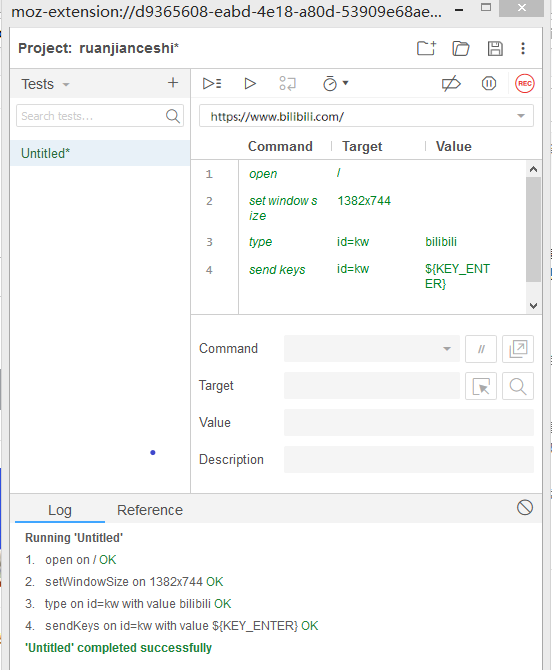552x670 pixels.
Task: Click id=kw target in row 3
Action: point(353,242)
